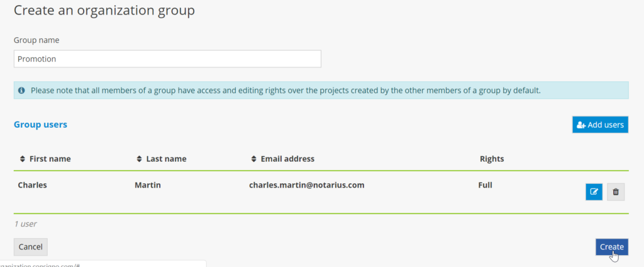This screenshot has height=267, width=644.
Task: Sort by Last name using the arrow icon
Action: click(140, 159)
